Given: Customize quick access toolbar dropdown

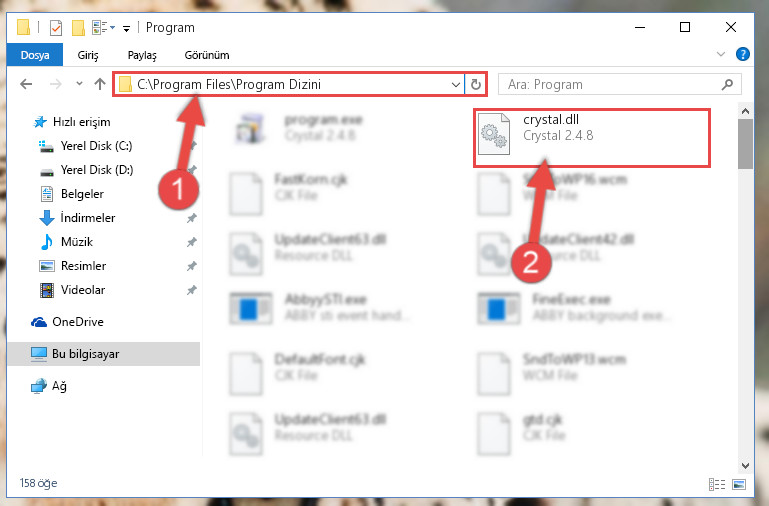Looking at the screenshot, I should pos(127,28).
